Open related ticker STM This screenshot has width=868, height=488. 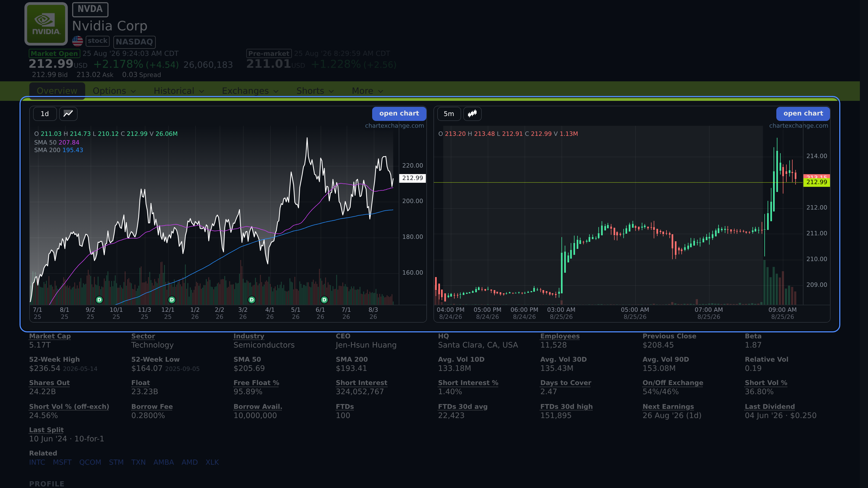pyautogui.click(x=116, y=462)
